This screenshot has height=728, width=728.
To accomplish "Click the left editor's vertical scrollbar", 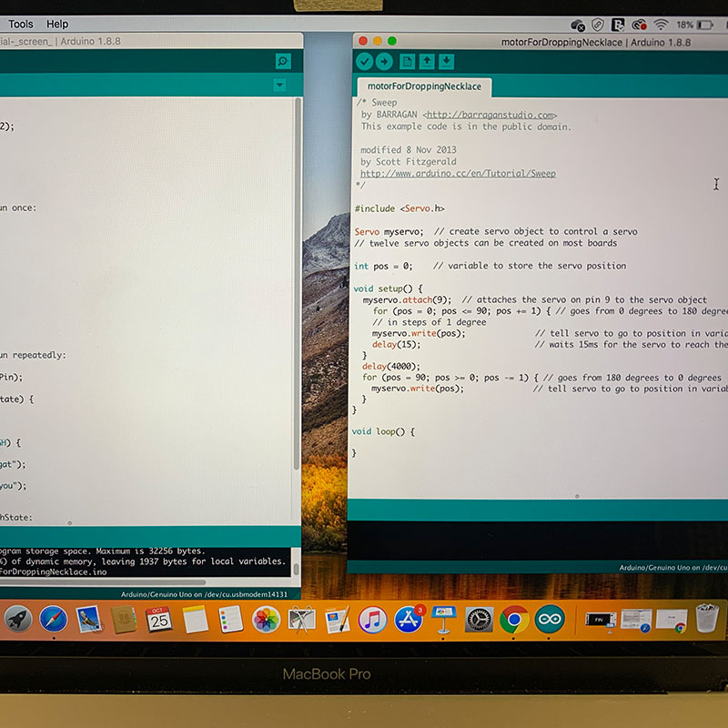I will pos(297,283).
